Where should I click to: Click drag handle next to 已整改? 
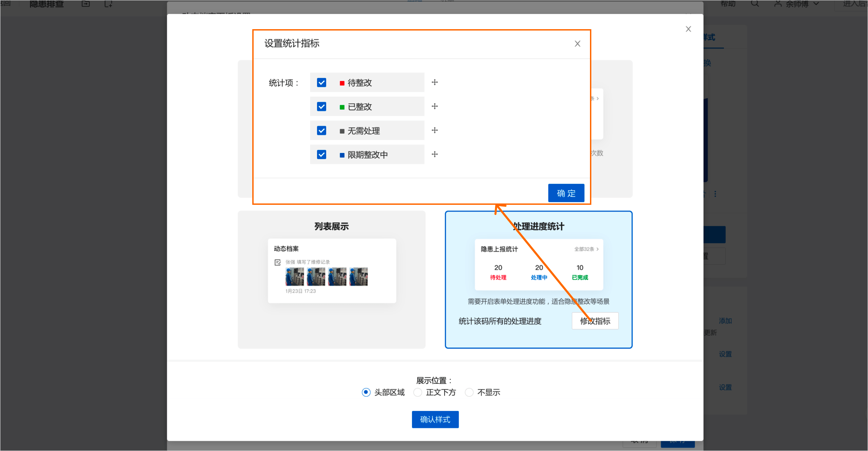point(435,106)
